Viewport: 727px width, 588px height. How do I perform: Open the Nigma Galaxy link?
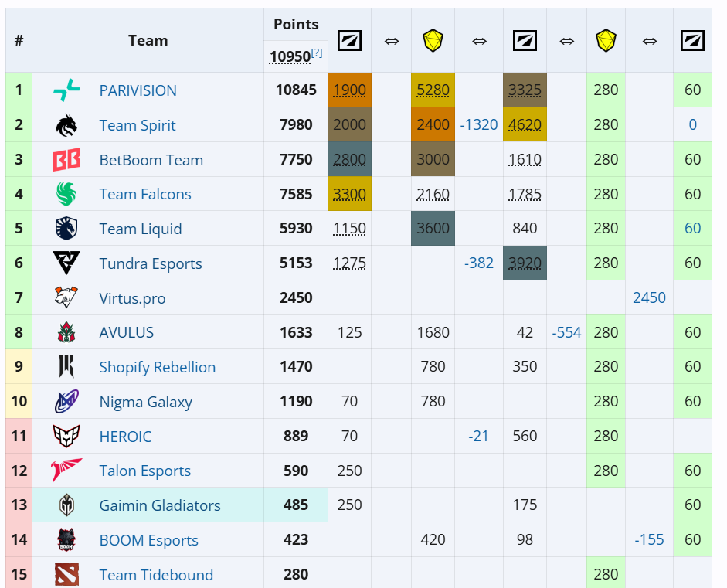pyautogui.click(x=145, y=402)
